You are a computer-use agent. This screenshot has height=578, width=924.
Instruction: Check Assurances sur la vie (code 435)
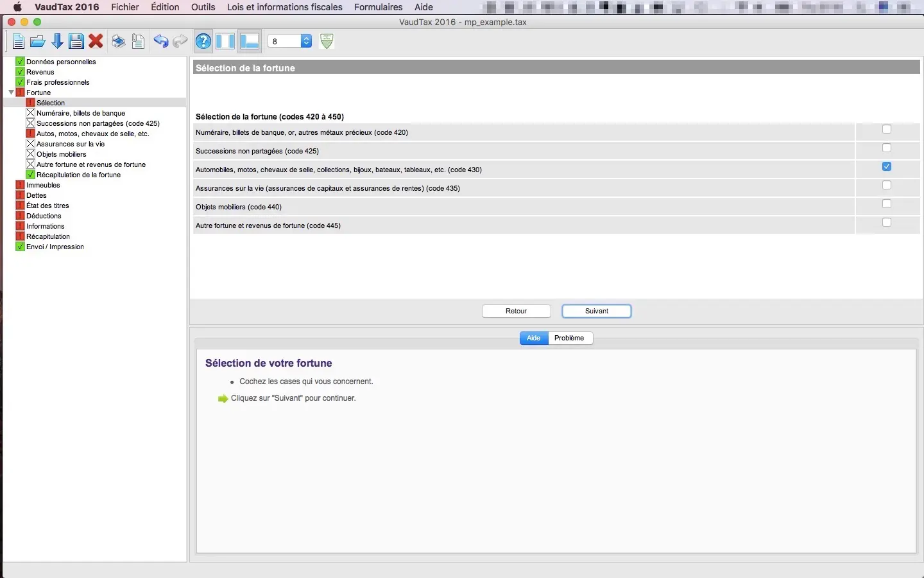point(887,185)
